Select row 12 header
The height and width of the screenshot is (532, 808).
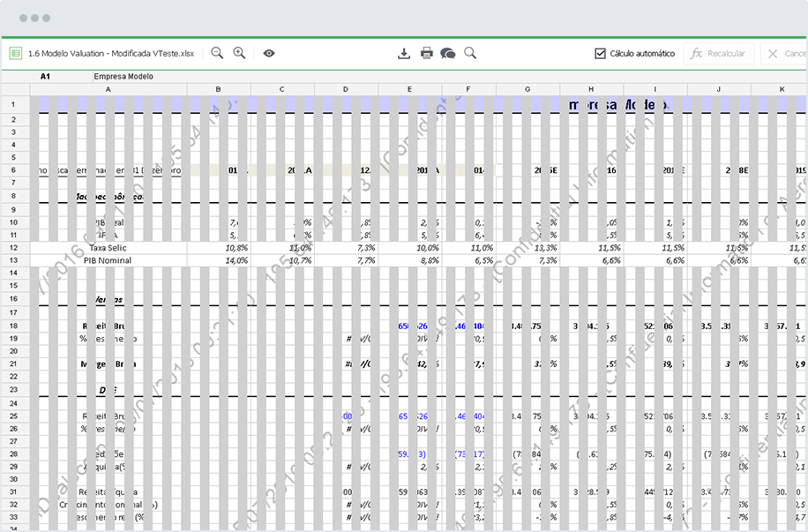(x=13, y=249)
